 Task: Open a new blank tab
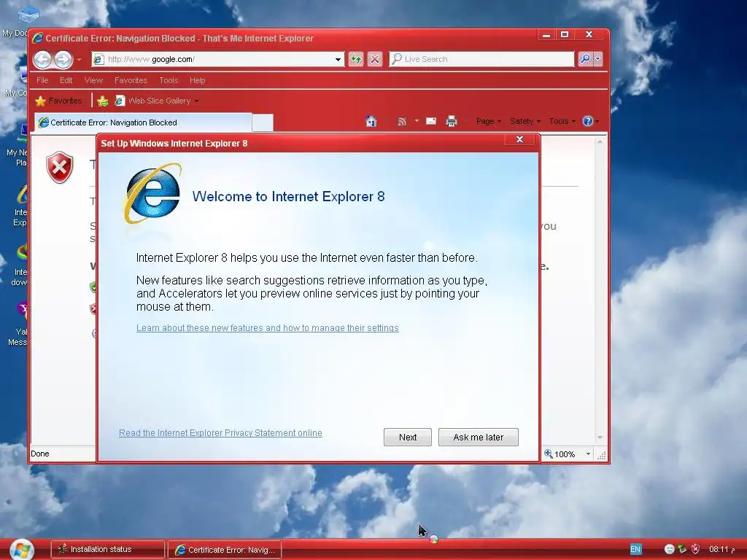click(x=263, y=122)
